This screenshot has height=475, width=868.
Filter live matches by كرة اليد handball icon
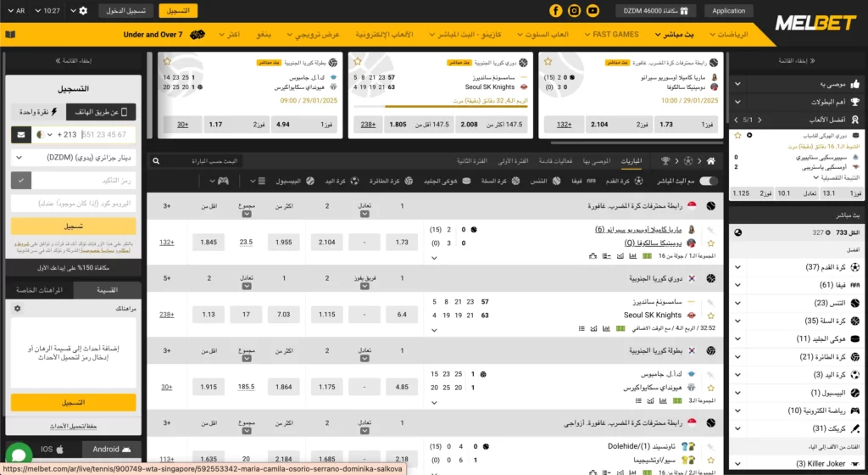355,181
